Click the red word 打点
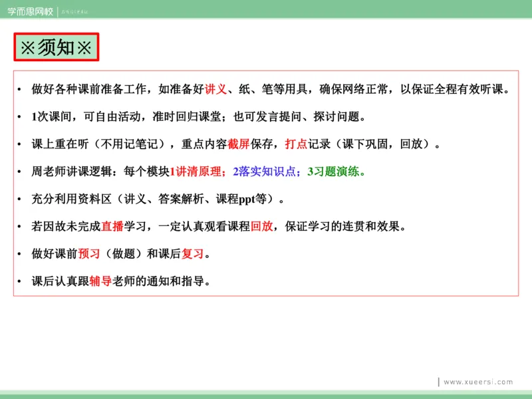 pyautogui.click(x=296, y=144)
